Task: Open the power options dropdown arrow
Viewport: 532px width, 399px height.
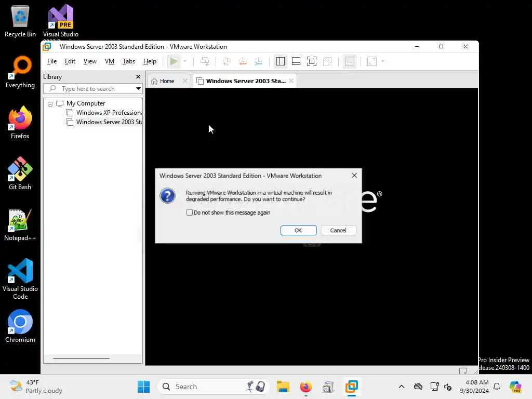Action: [x=185, y=61]
